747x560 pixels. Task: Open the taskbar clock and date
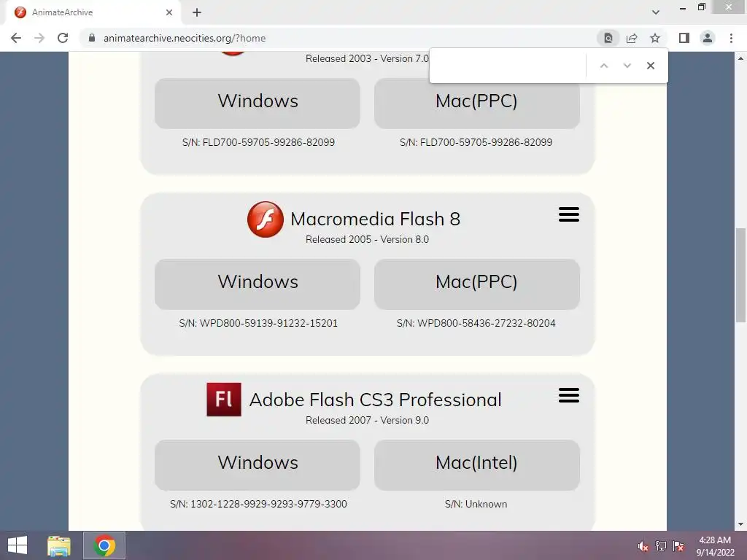715,546
